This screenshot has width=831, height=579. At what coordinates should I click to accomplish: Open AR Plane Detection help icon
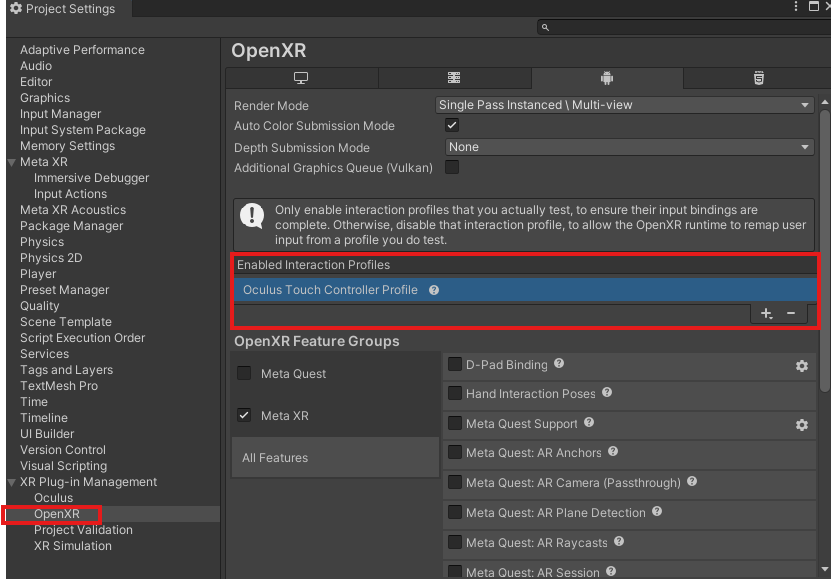pyautogui.click(x=657, y=511)
